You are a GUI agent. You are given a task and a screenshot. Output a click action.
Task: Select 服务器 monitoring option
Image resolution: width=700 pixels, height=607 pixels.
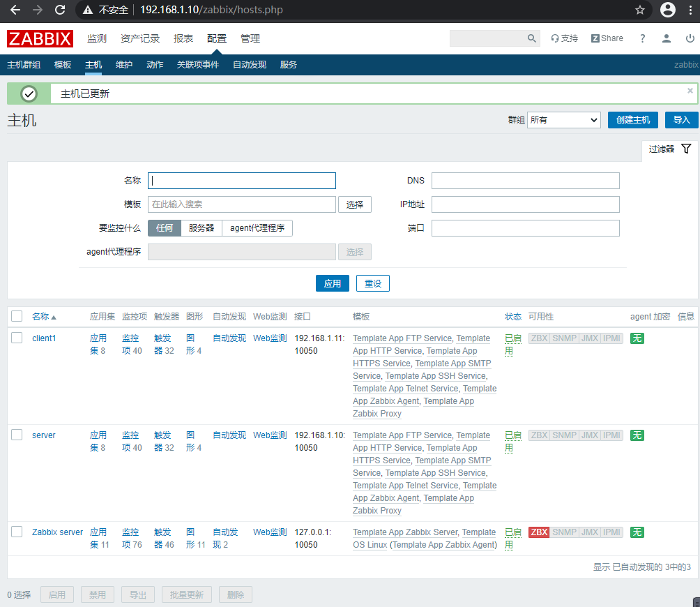(201, 227)
